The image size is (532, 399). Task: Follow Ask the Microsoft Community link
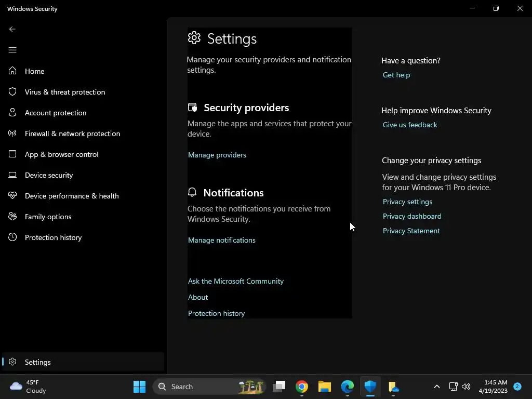click(x=235, y=281)
